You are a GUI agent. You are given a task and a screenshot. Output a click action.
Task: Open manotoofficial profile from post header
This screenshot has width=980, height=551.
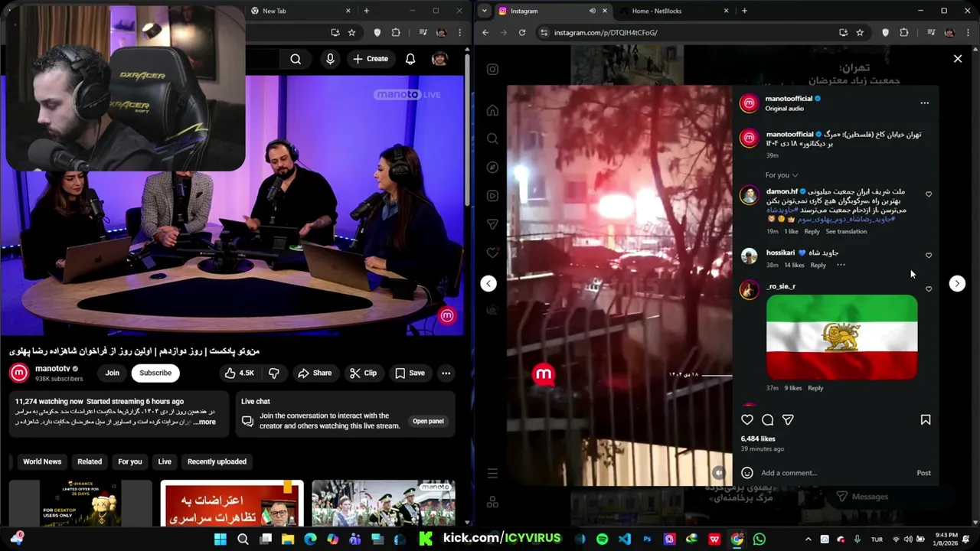pos(789,99)
